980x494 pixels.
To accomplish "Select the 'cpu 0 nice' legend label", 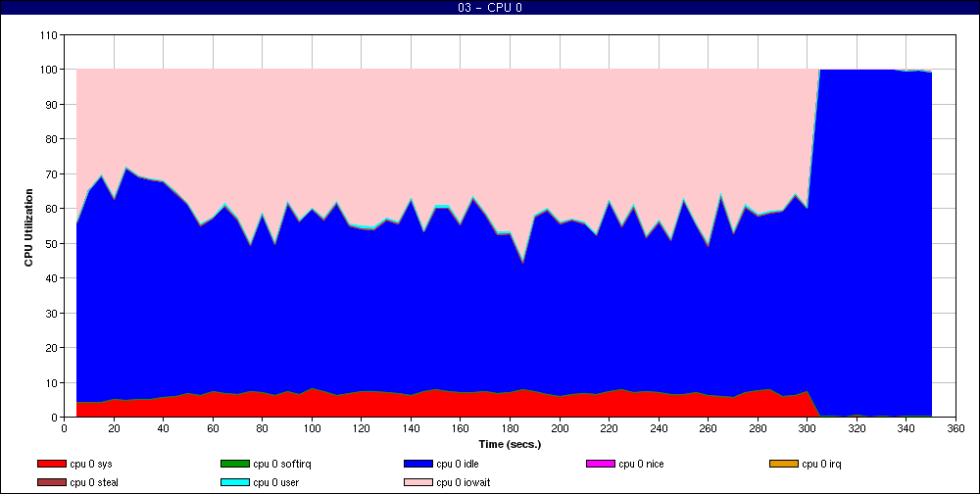I will coord(641,464).
